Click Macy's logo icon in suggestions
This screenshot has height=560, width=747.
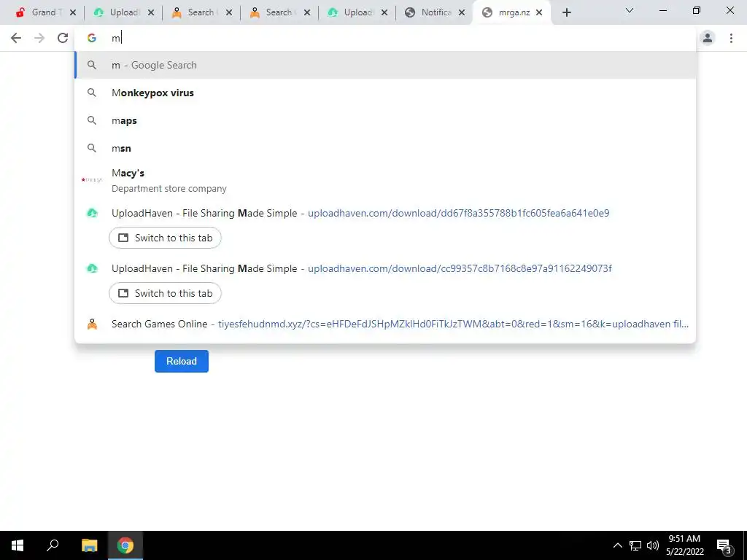[92, 180]
